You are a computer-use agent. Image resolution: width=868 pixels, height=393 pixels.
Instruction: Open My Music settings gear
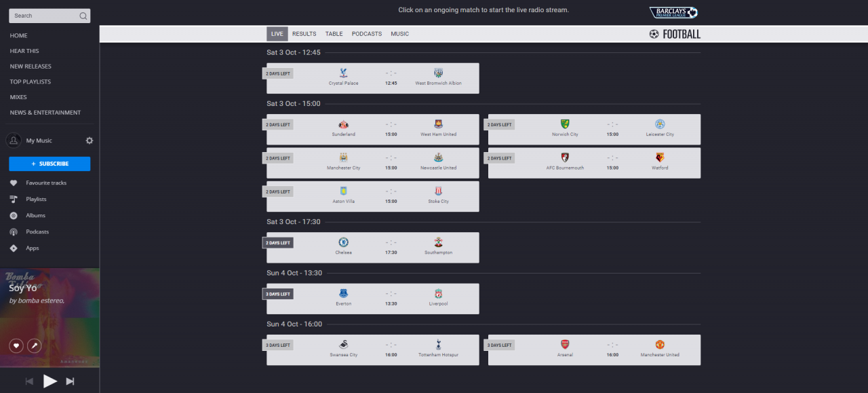coord(90,141)
